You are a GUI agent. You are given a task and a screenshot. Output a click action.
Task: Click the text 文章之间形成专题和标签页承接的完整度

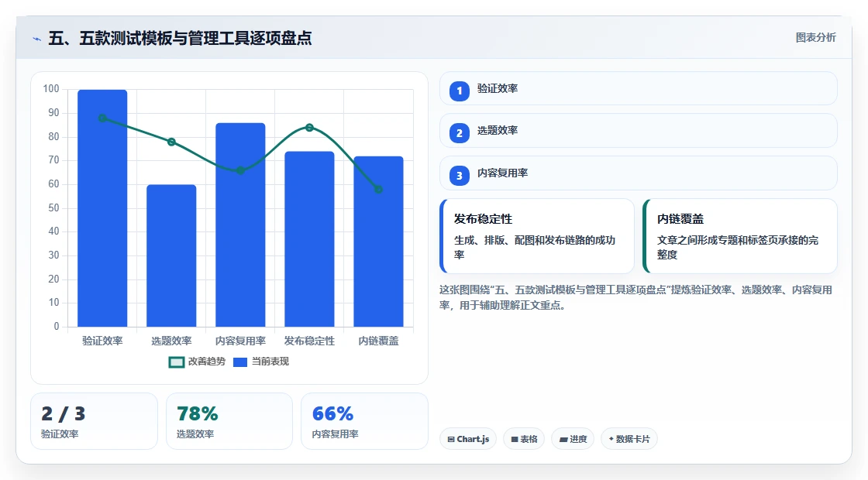[x=738, y=247]
